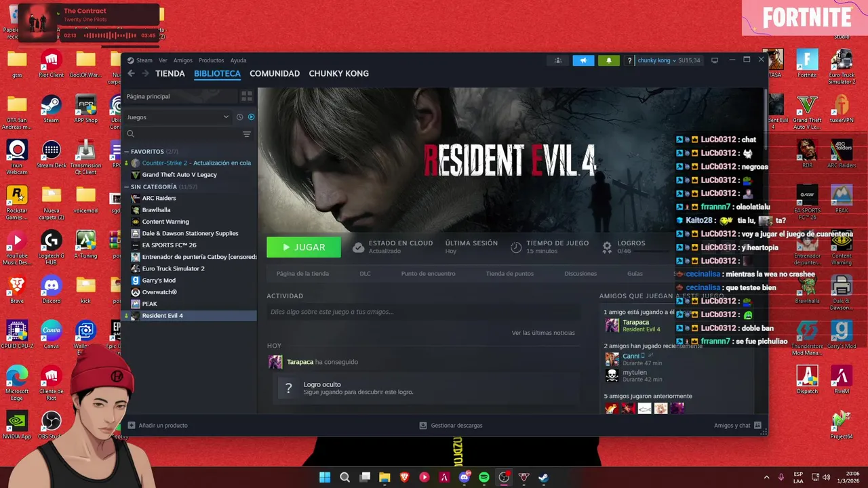
Task: Open the Productos menu
Action: [x=211, y=60]
